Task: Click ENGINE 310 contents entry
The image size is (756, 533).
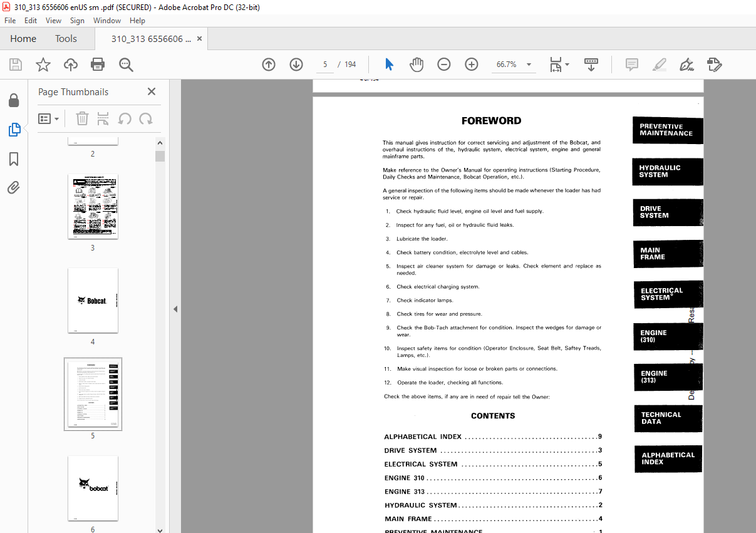Action: (x=493, y=478)
